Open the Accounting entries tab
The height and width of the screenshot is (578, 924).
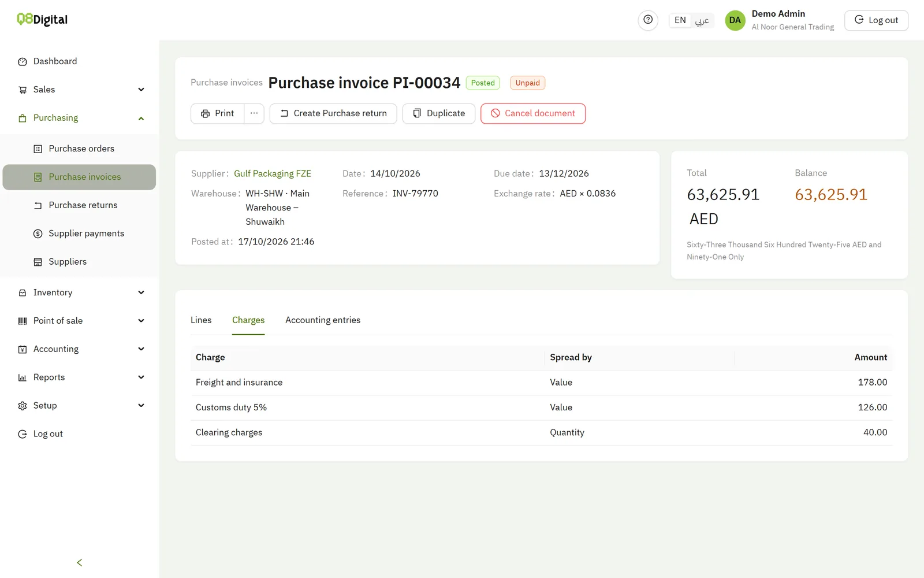(x=323, y=320)
